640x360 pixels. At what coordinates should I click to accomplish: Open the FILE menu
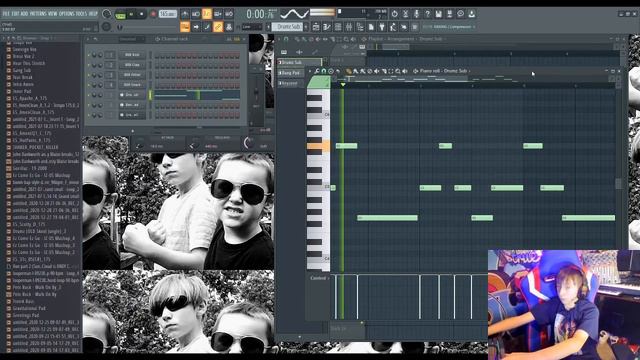(x=6, y=13)
